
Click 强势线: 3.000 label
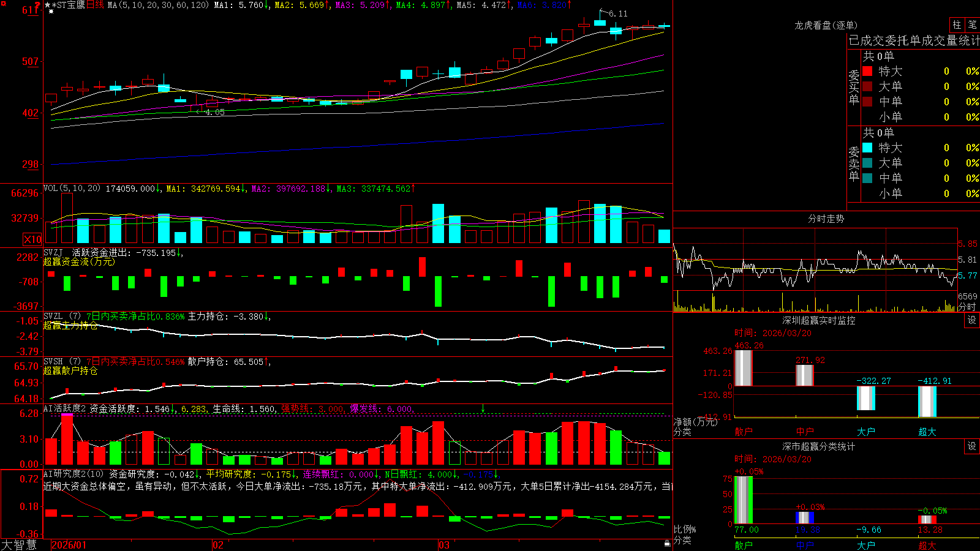[x=312, y=408]
